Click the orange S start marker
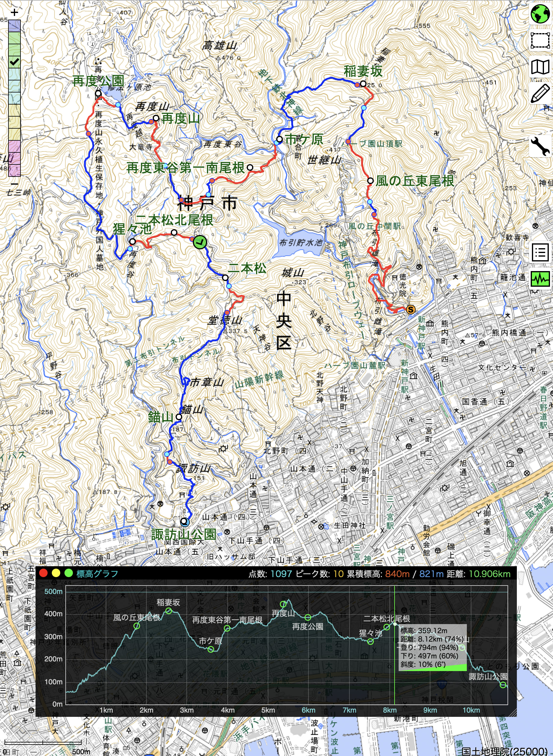This screenshot has width=553, height=756. (411, 310)
